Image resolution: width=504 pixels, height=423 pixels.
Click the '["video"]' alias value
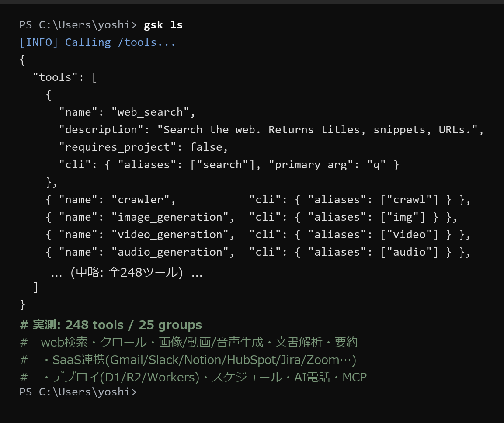click(409, 235)
